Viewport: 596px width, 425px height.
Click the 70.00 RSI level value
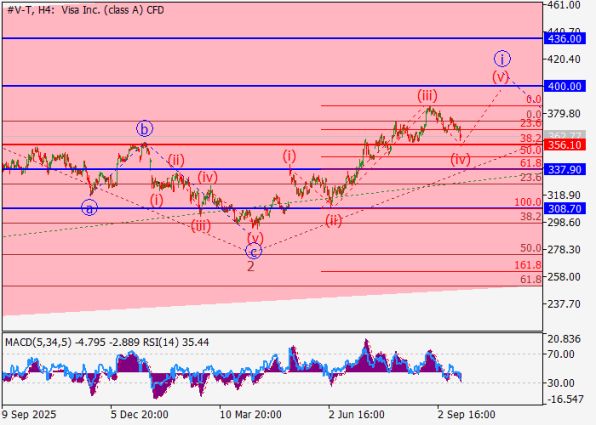(x=561, y=354)
